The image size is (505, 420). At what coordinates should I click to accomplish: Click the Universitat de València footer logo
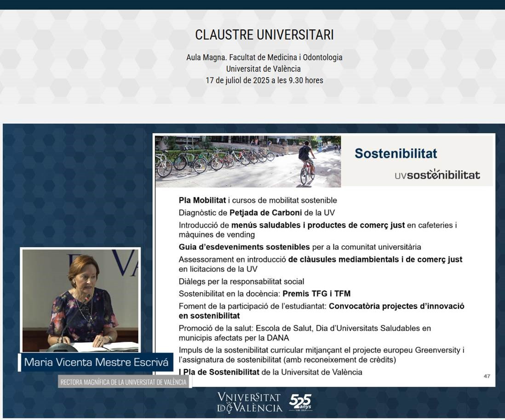pos(249,402)
